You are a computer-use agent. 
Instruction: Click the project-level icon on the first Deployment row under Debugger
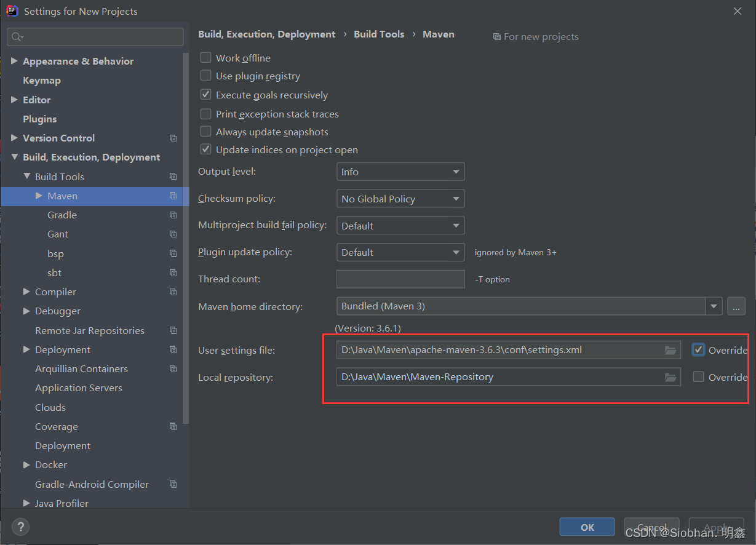coord(173,349)
